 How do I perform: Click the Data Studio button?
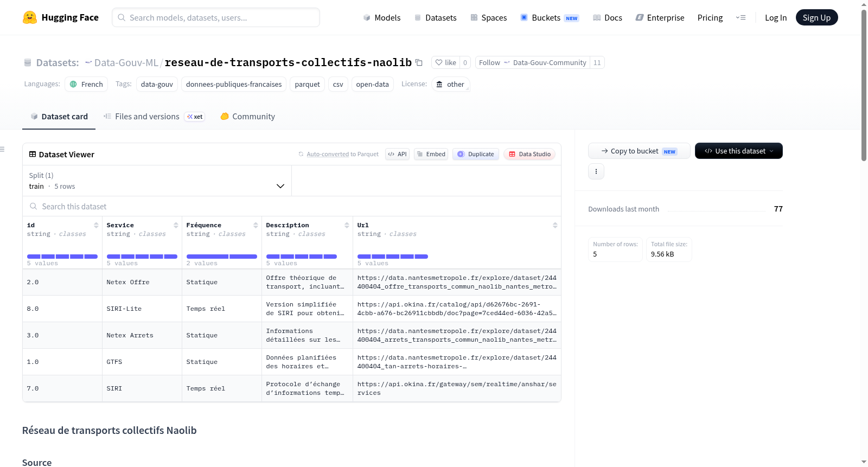pos(529,154)
